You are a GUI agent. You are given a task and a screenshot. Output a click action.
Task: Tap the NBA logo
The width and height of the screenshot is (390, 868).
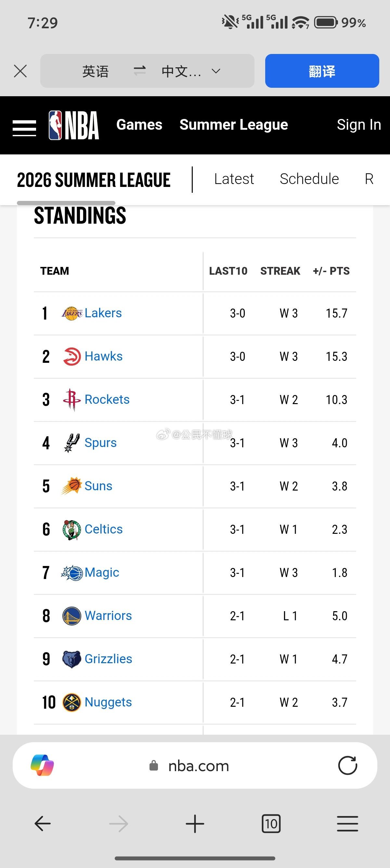point(74,125)
